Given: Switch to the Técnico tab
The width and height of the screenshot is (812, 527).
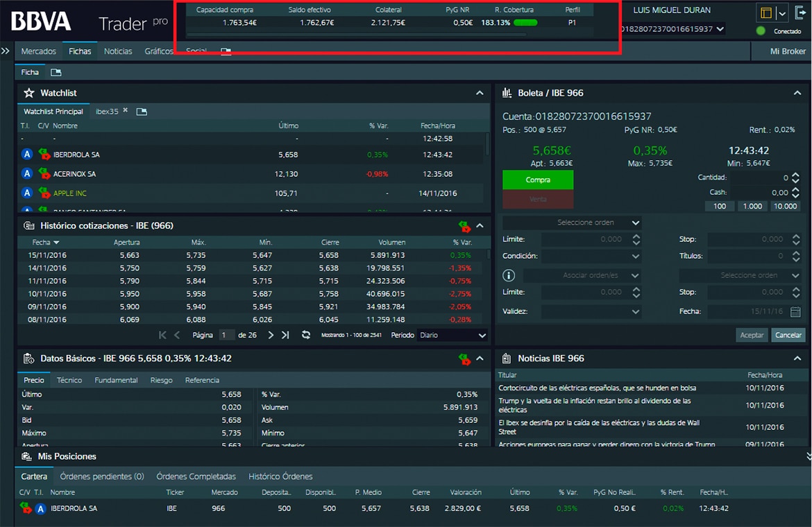Looking at the screenshot, I should (x=69, y=380).
